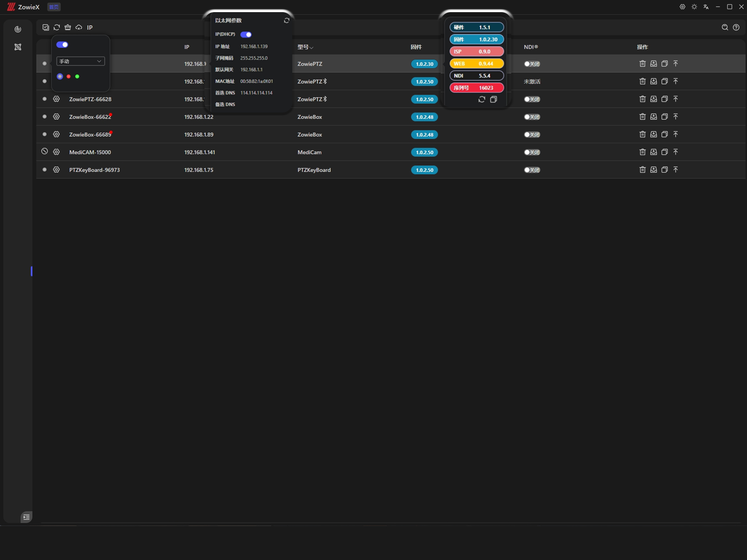Refresh the device list from toolbar
Screen dimensions: 747x560
pyautogui.click(x=57, y=28)
